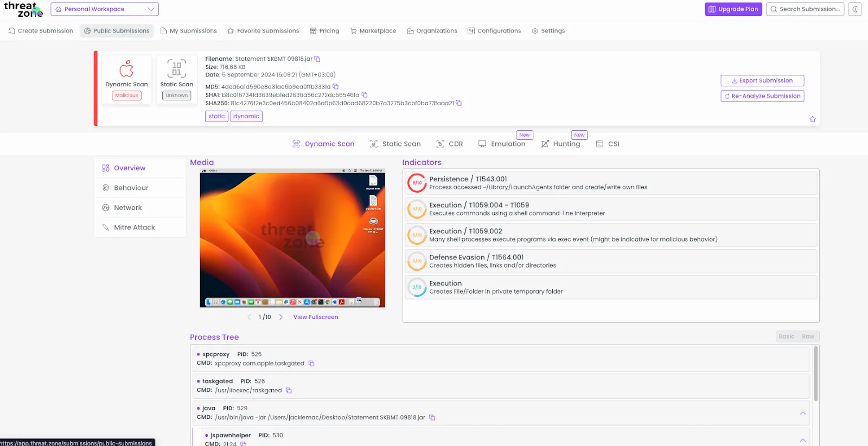Open Execution T1059.004 - T1059 indicator

click(x=611, y=209)
